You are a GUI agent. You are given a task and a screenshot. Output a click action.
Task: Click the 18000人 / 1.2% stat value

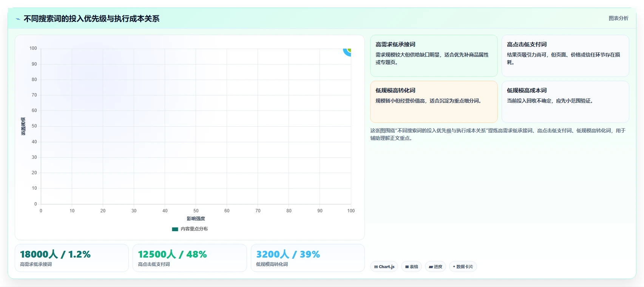click(x=55, y=254)
